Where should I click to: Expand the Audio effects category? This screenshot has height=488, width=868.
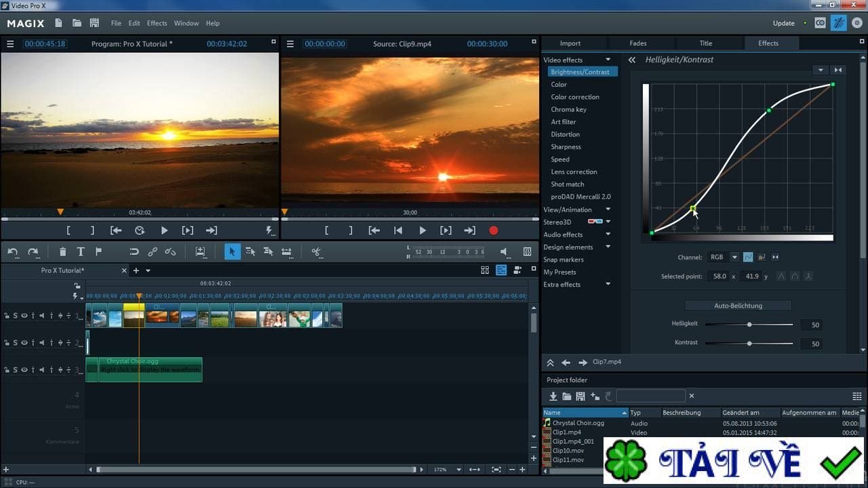(x=608, y=235)
